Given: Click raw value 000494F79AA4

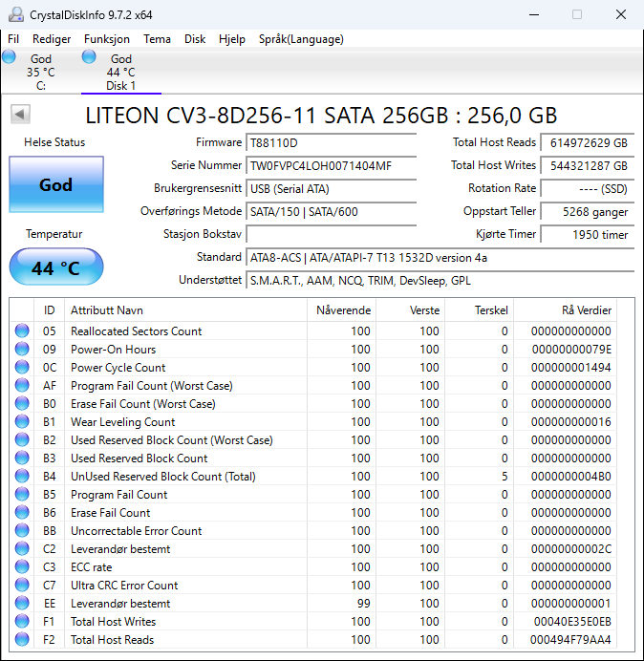Looking at the screenshot, I should 570,639.
